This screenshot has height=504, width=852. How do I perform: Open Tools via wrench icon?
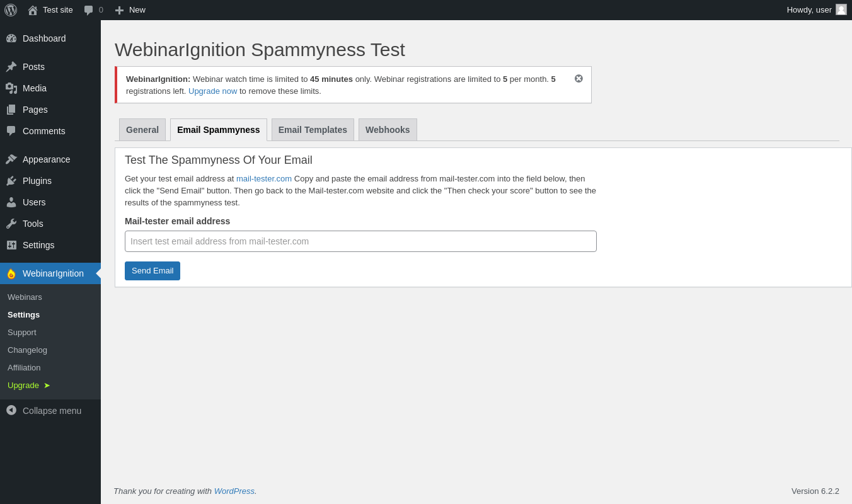pyautogui.click(x=11, y=224)
